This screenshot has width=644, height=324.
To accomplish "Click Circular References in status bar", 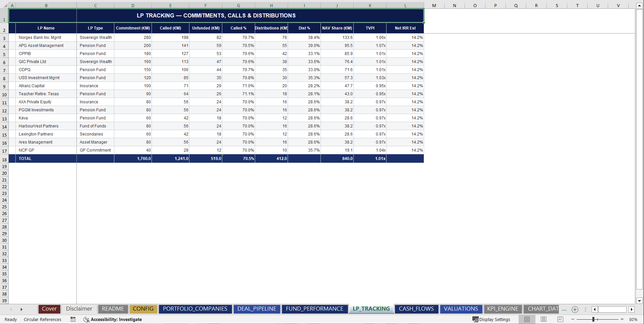I will 43,319.
